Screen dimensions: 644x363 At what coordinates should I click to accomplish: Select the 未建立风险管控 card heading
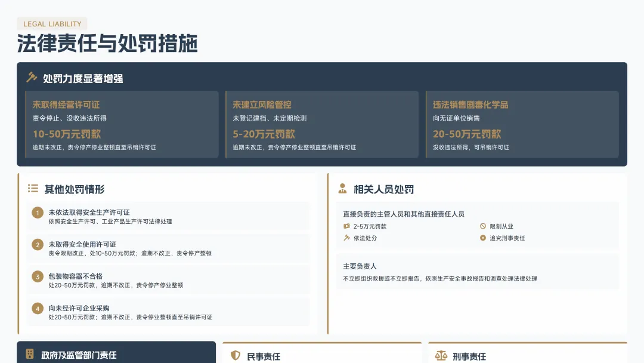262,104
